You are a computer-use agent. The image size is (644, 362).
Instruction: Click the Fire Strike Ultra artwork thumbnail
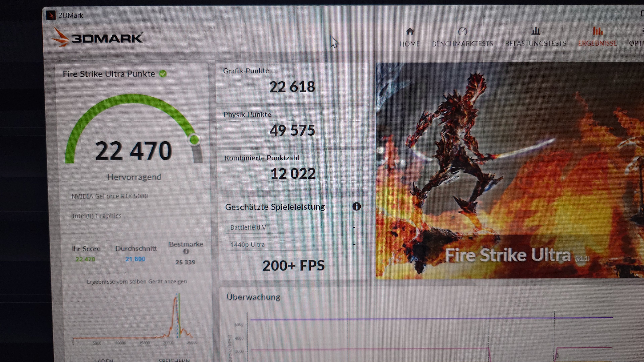[510, 170]
